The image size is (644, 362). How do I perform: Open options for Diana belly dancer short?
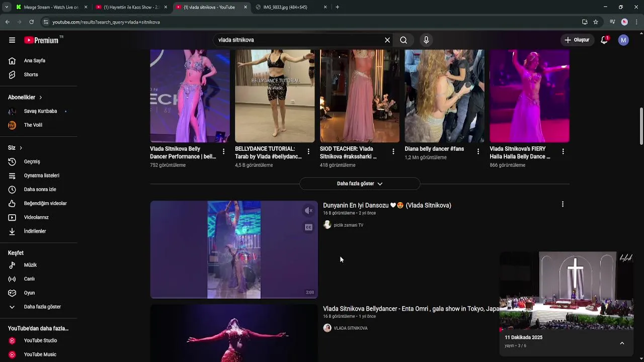tap(478, 151)
